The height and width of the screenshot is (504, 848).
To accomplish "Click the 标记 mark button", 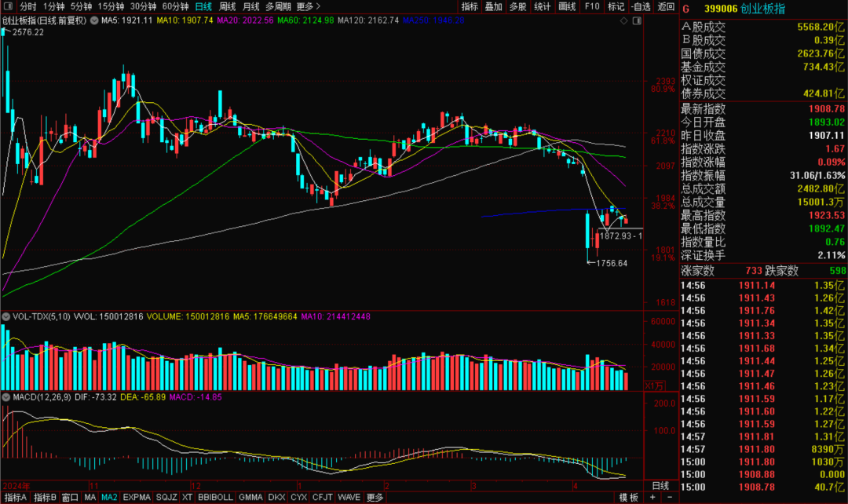I will [616, 6].
